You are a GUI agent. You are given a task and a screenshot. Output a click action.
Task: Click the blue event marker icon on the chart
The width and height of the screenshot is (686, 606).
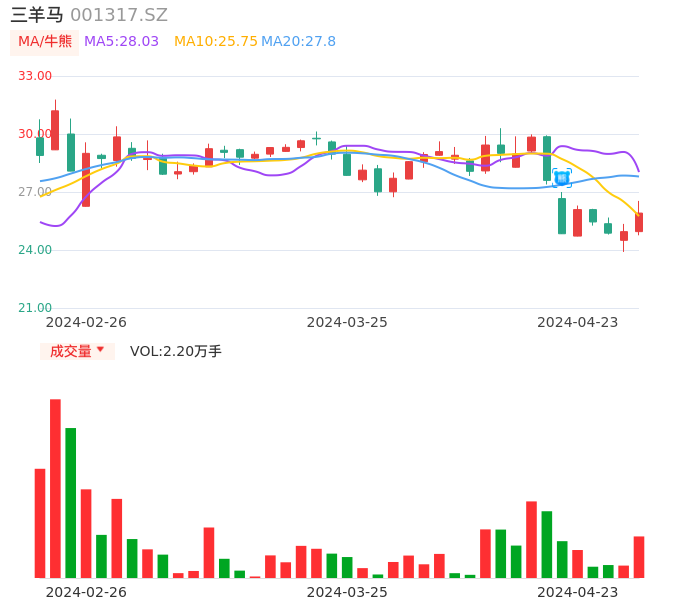(562, 178)
